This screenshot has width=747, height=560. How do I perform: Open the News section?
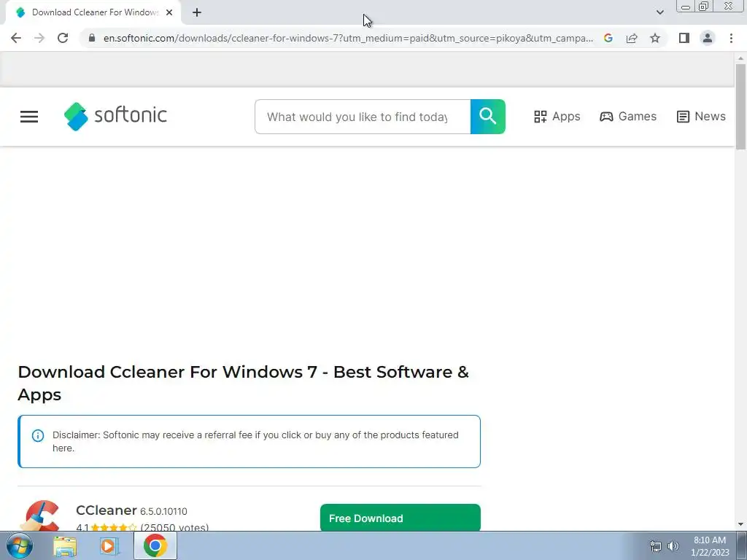click(x=701, y=117)
